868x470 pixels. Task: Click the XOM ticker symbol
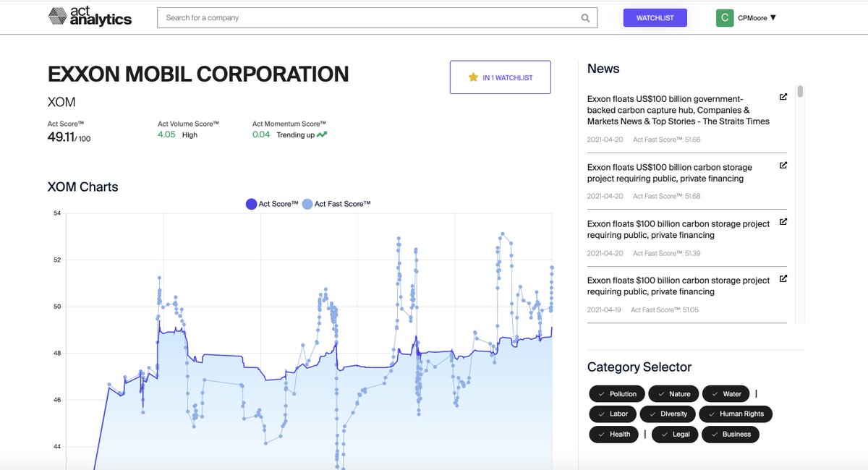[x=61, y=102]
